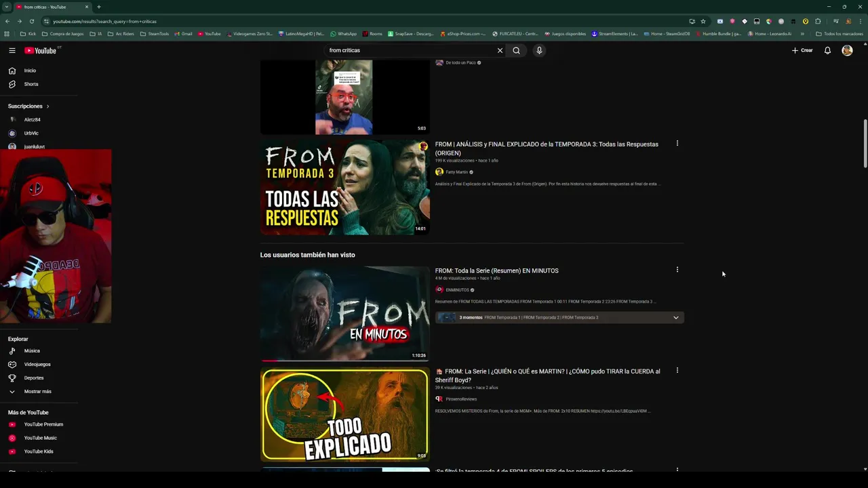Viewport: 868px width, 488px height.
Task: Click the YouTube logo
Action: click(41, 51)
